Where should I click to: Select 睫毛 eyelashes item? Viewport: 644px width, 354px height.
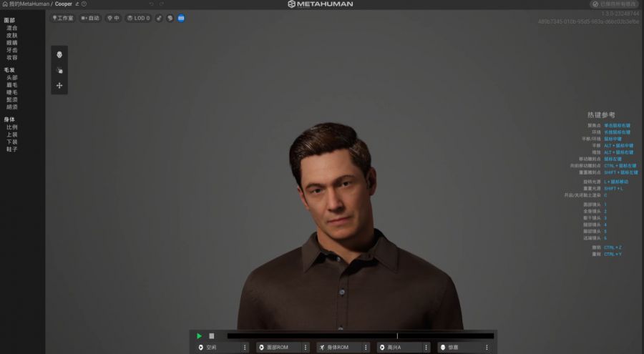pyautogui.click(x=12, y=92)
